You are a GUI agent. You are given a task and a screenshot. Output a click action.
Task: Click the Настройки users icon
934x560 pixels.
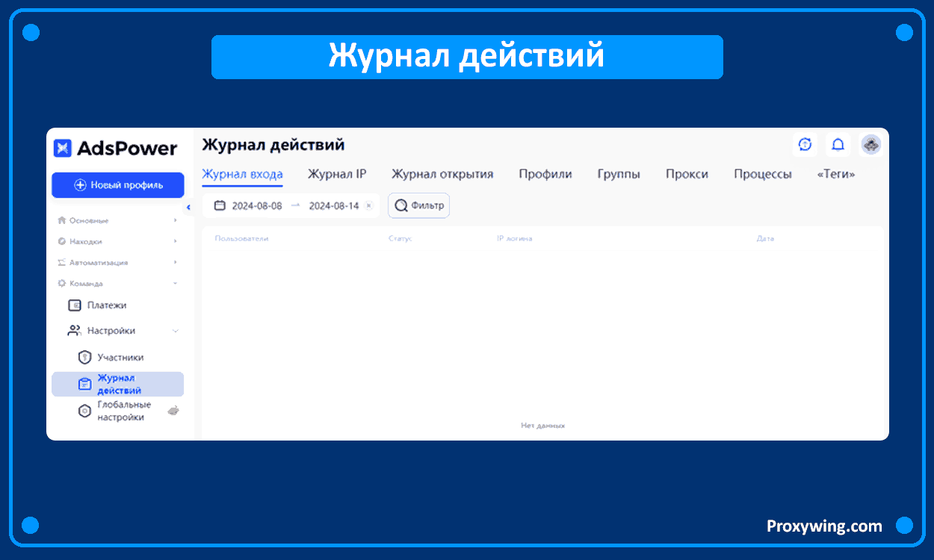tap(74, 330)
